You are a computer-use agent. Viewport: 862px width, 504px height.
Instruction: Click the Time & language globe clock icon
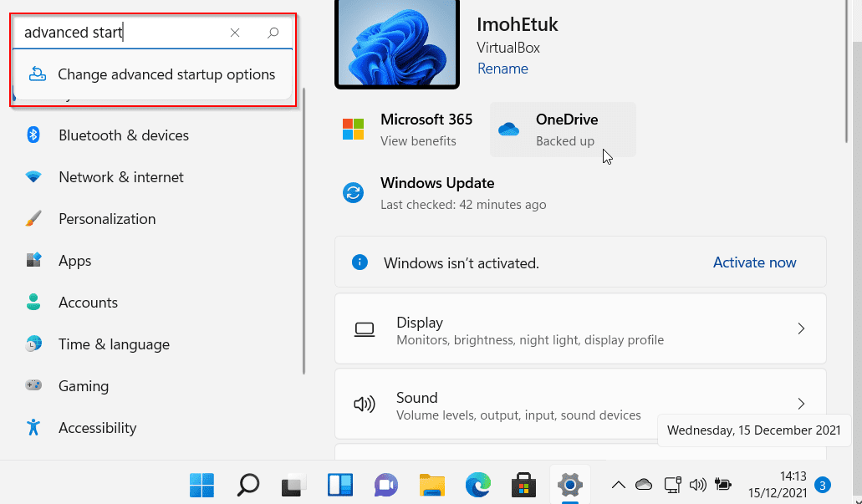click(x=33, y=344)
